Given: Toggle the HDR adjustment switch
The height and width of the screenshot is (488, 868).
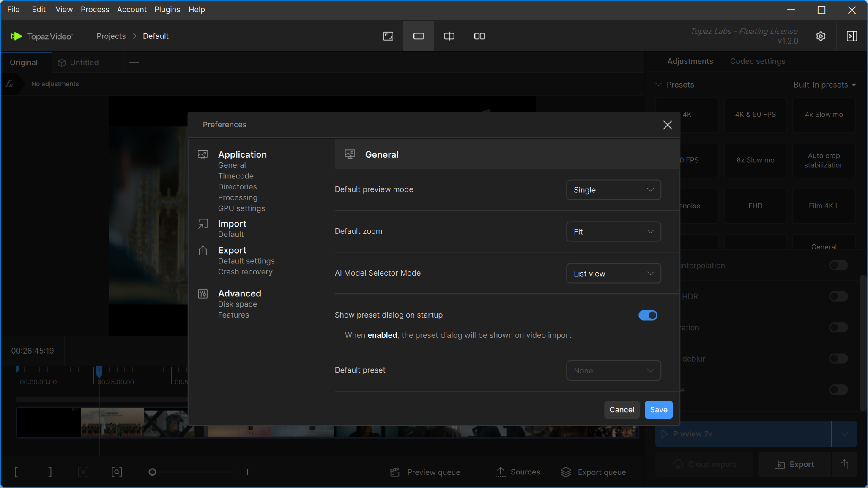Looking at the screenshot, I should pos(838,296).
